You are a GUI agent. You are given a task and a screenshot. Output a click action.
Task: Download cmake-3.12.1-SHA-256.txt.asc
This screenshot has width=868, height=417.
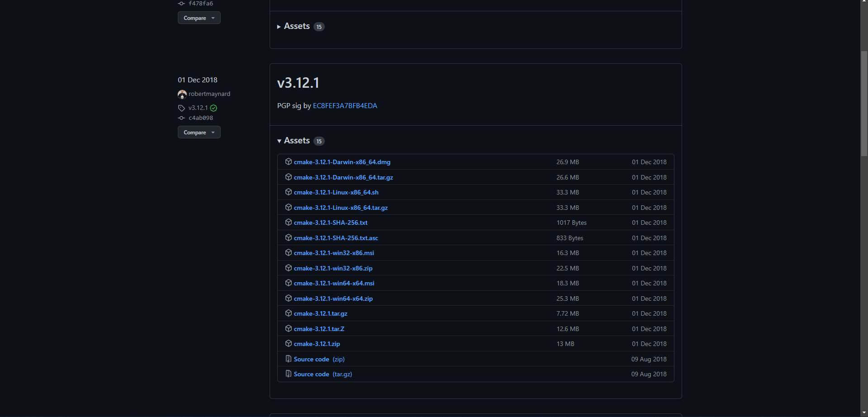point(336,238)
